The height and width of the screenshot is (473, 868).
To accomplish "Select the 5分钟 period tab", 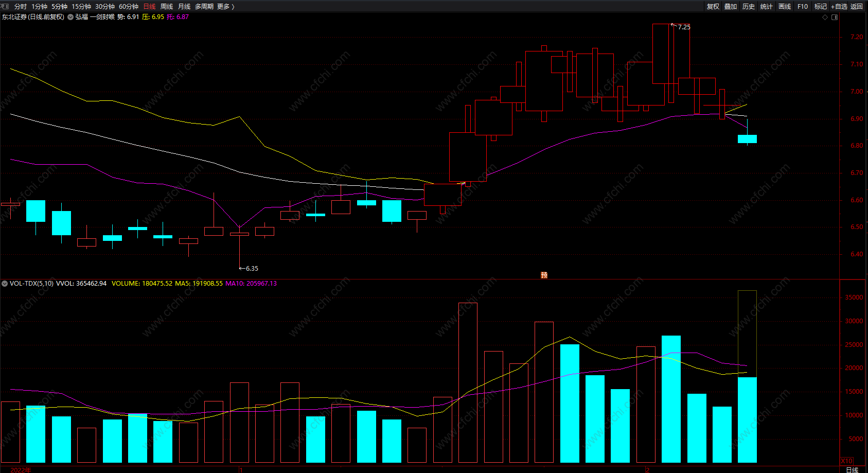I will click(x=59, y=7).
